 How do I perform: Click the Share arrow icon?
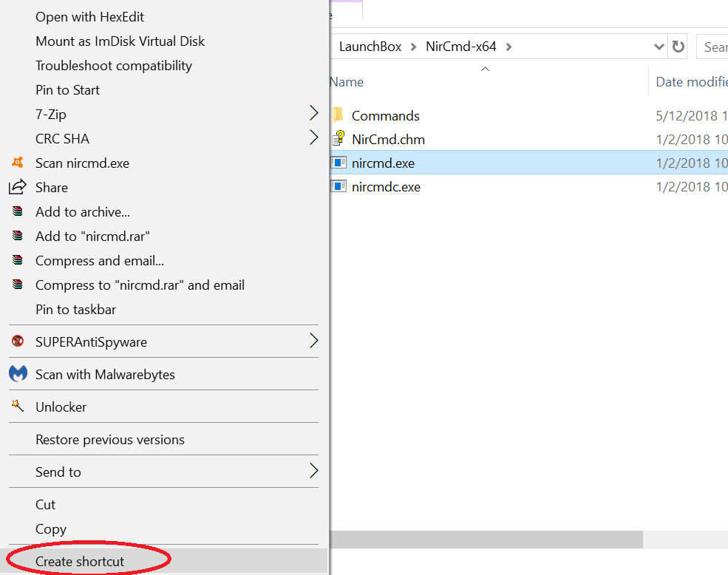coord(18,187)
